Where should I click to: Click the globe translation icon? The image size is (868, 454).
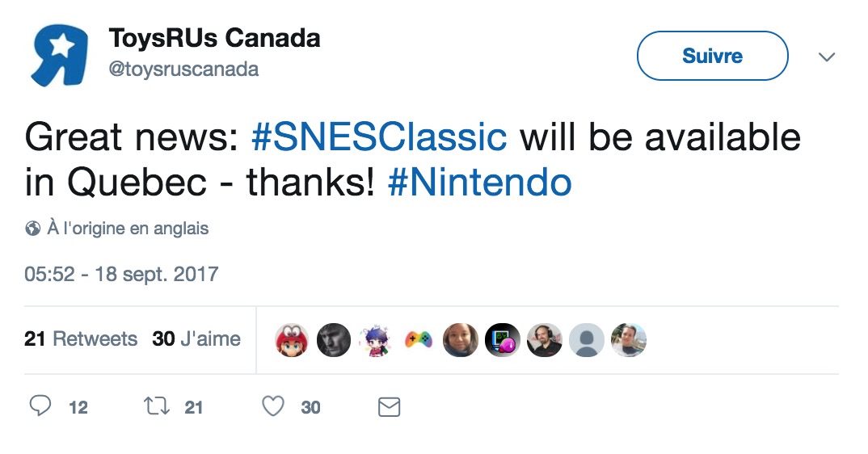point(32,228)
